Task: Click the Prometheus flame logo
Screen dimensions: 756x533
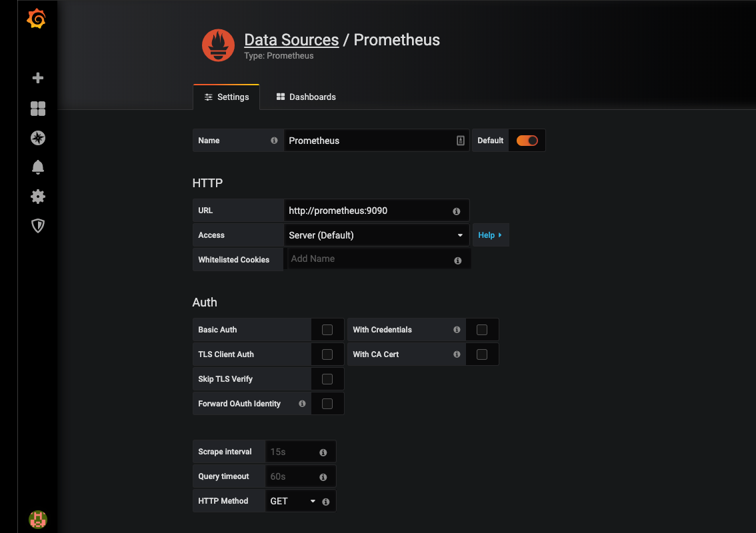Action: tap(218, 45)
